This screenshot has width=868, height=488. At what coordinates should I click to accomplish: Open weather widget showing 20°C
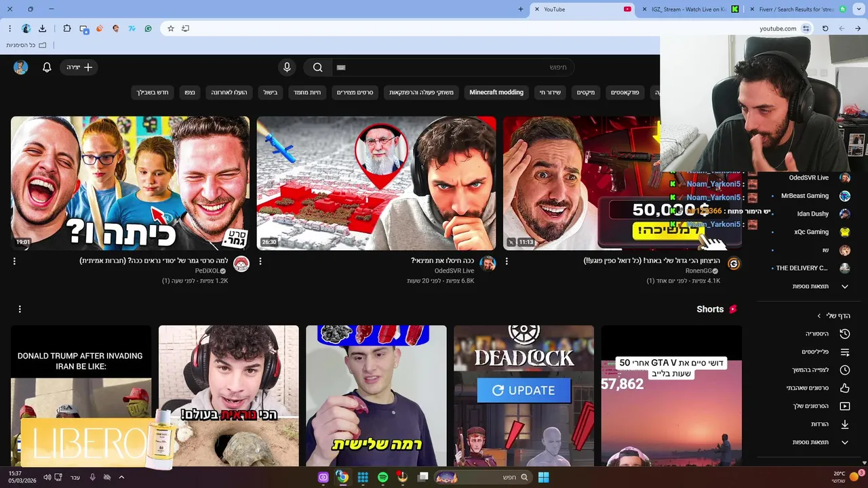848,477
